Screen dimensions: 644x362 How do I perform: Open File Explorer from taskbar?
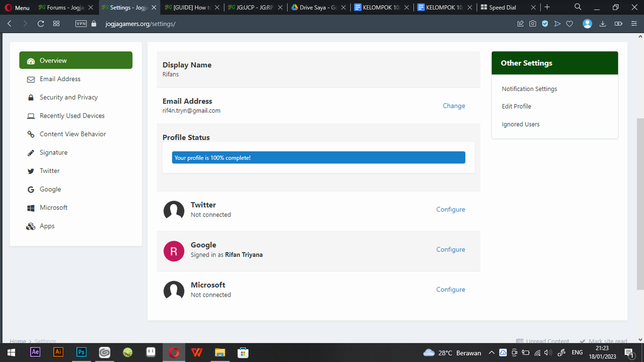(x=220, y=352)
